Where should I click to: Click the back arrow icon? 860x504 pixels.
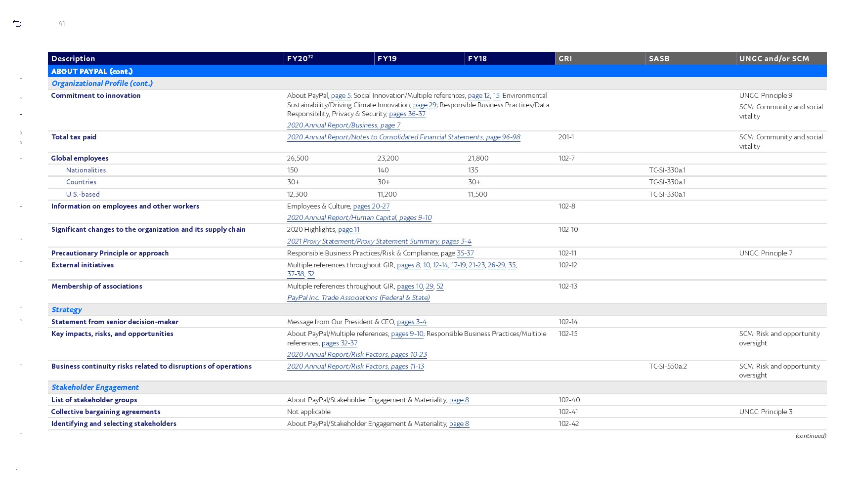(x=17, y=23)
